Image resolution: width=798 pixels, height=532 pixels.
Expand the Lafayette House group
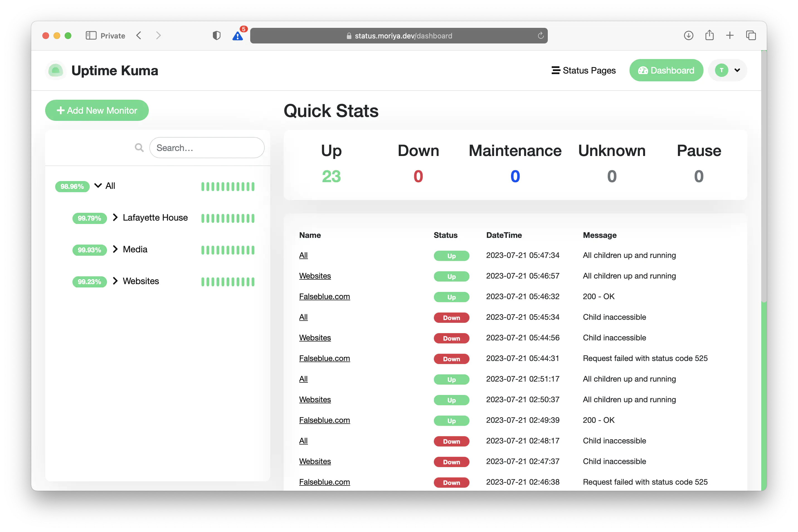pos(115,218)
